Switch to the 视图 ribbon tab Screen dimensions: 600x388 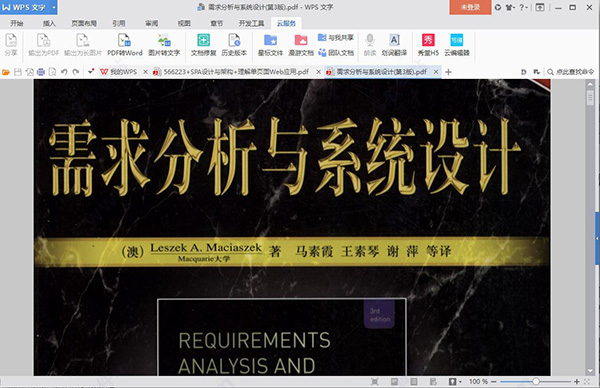click(184, 23)
